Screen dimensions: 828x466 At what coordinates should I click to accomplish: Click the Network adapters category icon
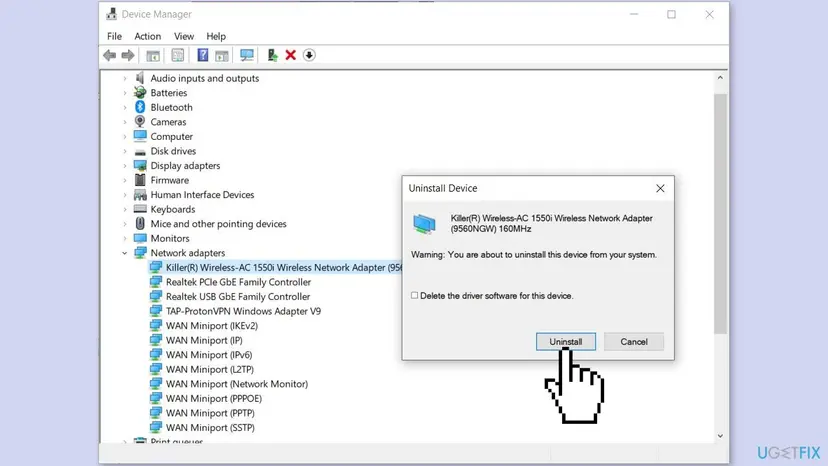(140, 253)
